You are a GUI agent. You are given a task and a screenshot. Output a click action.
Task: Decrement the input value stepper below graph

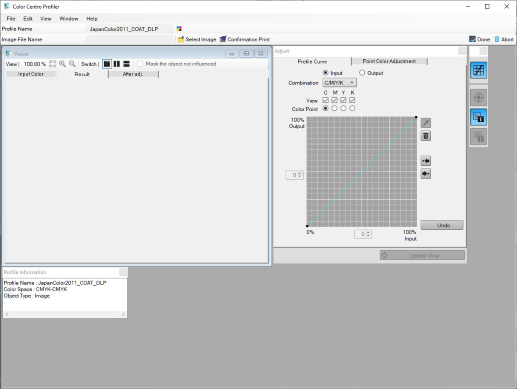click(x=368, y=236)
